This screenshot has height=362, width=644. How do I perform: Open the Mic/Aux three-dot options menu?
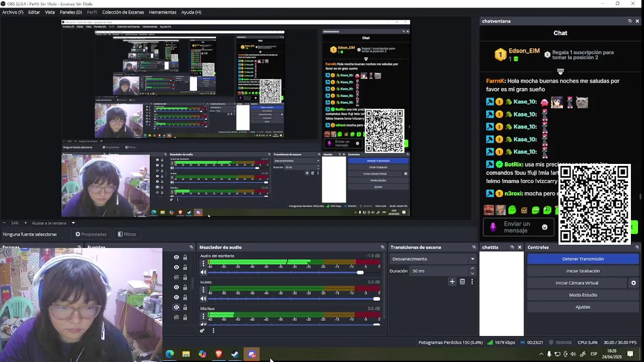coord(203,316)
